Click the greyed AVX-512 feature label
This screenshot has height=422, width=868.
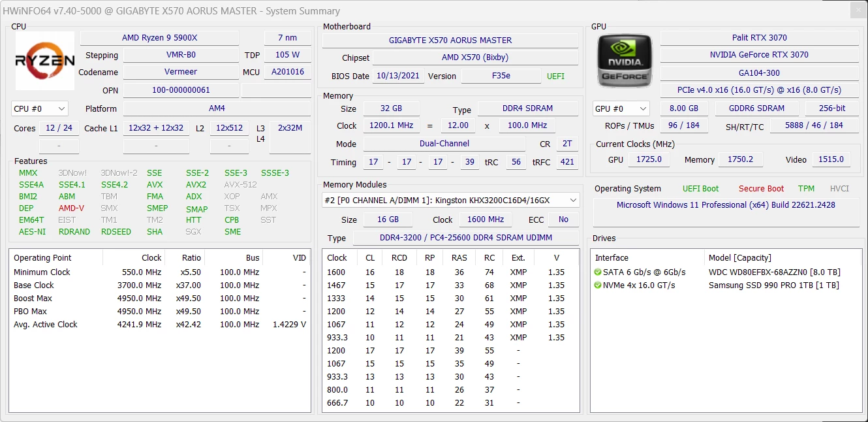[x=241, y=185]
